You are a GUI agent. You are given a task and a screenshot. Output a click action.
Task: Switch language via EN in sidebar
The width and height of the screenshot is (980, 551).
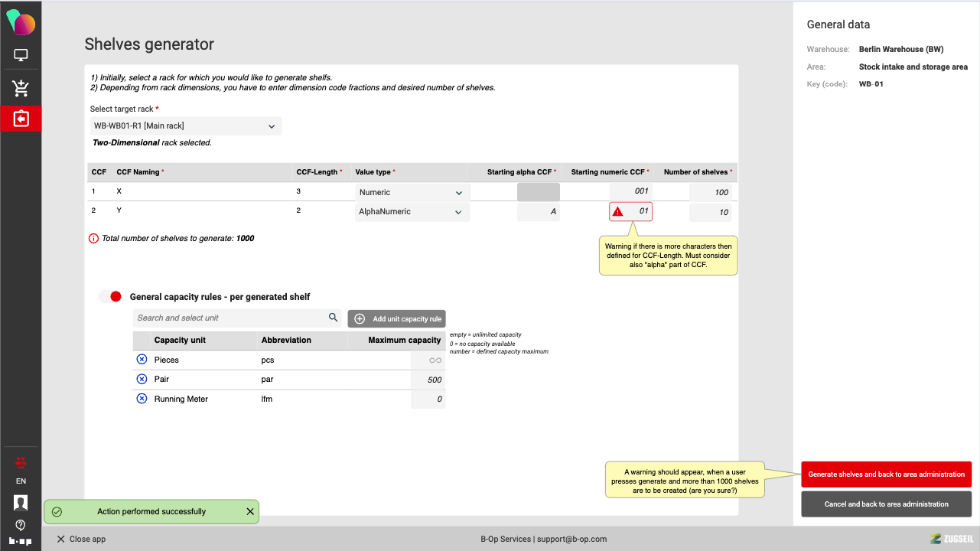21,481
